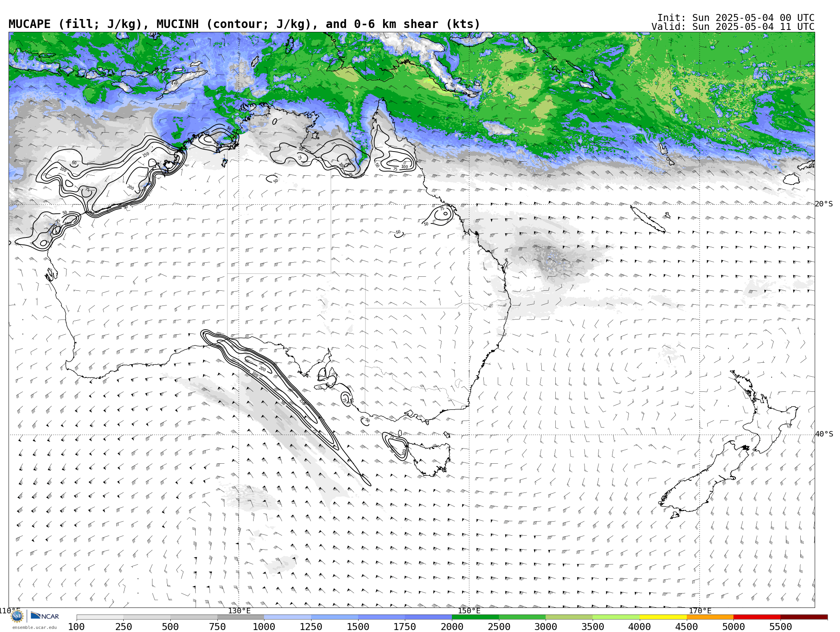Click the 250 colorbar tick label

tap(123, 627)
